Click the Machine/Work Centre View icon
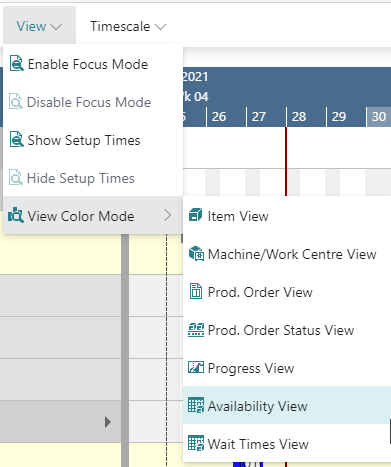The height and width of the screenshot is (467, 391). pos(196,254)
